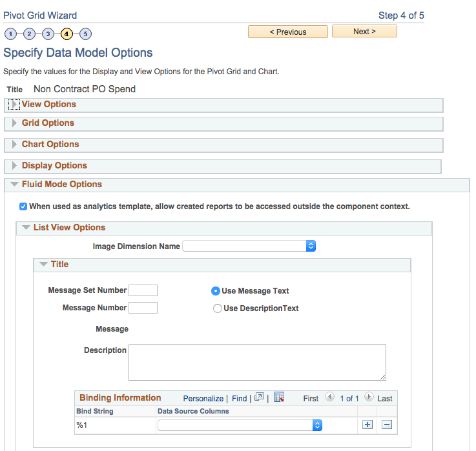Screen dimensions: 476x451
Task: Collapse the Fluid Mode Options section
Action: [x=14, y=184]
